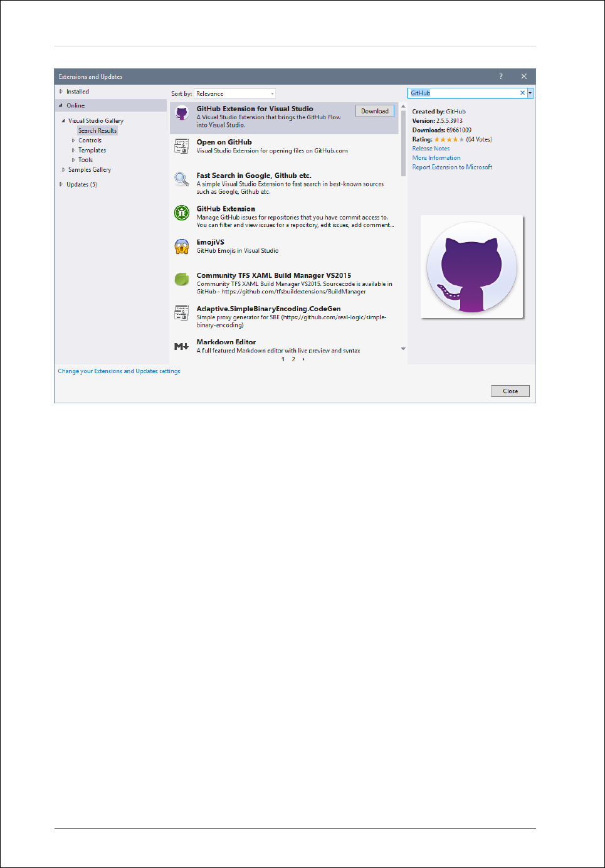Click results page 1
This screenshot has width=605, height=868.
pyautogui.click(x=283, y=359)
